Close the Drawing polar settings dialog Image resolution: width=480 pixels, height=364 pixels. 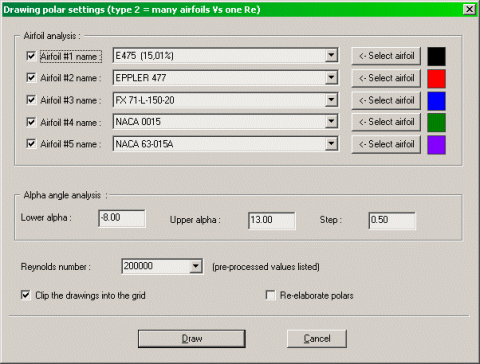click(x=469, y=9)
